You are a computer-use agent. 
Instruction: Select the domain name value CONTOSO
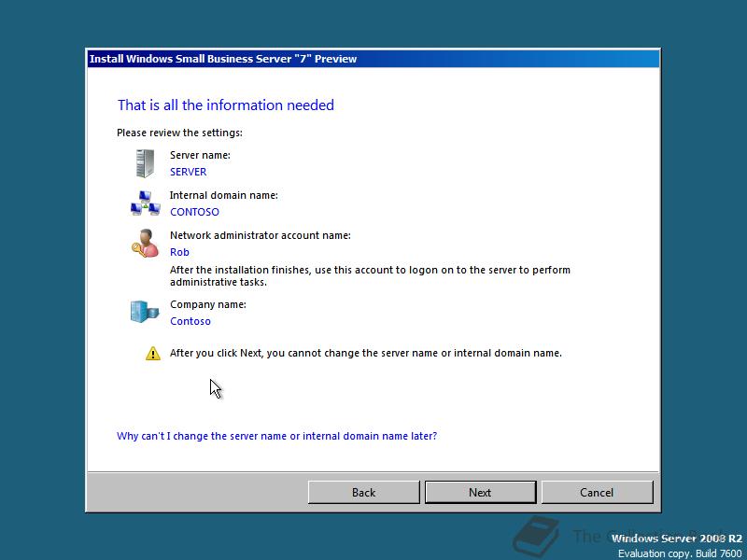click(194, 212)
